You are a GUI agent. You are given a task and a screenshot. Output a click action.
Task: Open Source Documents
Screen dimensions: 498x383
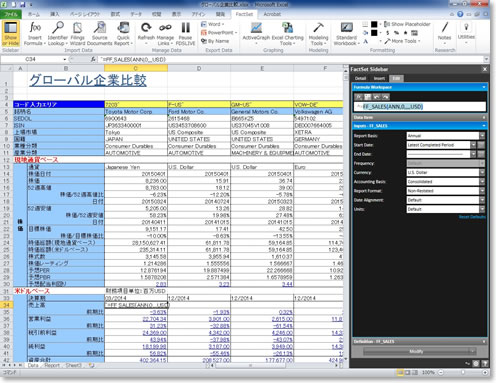pos(100,34)
